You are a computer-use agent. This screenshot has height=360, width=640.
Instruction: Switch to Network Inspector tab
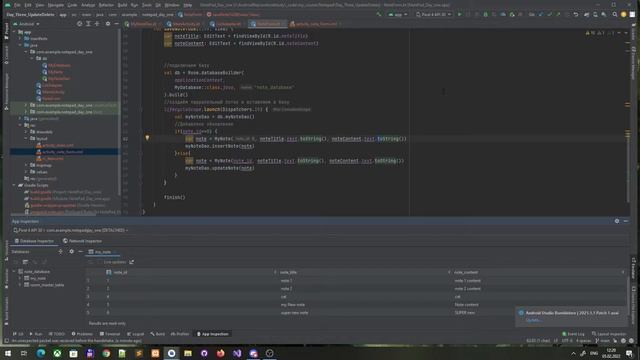82,241
